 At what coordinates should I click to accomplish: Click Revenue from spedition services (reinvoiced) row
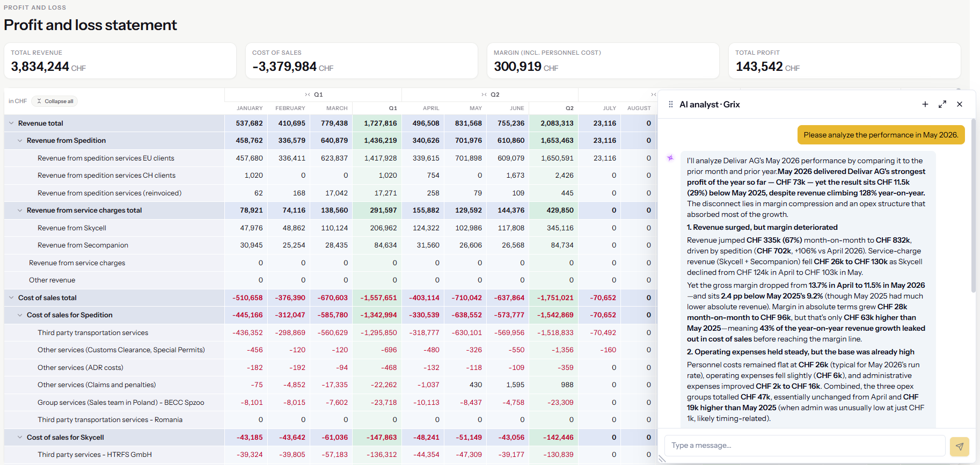109,193
